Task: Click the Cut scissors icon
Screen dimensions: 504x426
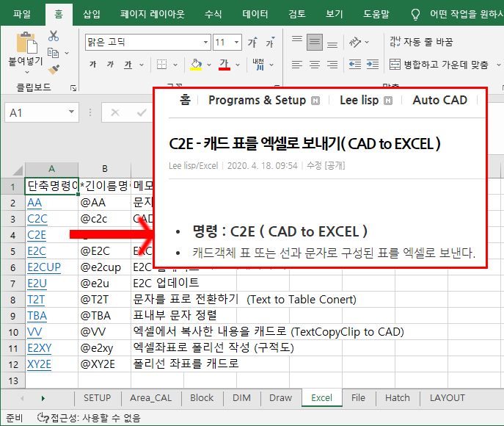Action: 54,36
